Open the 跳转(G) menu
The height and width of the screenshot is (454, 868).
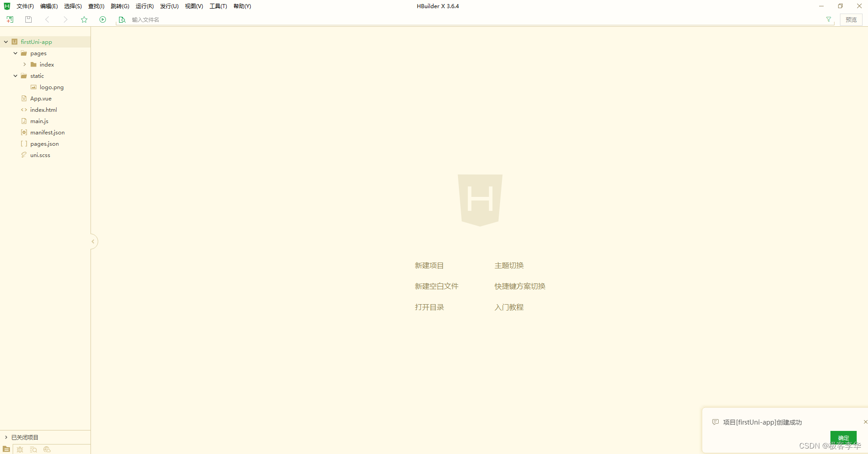[x=120, y=6]
